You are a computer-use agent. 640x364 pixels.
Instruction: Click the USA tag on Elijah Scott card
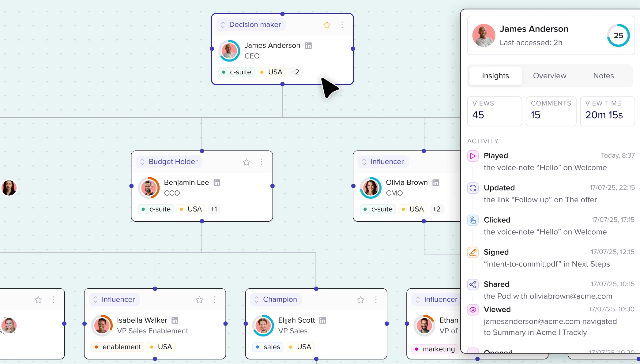click(x=300, y=347)
